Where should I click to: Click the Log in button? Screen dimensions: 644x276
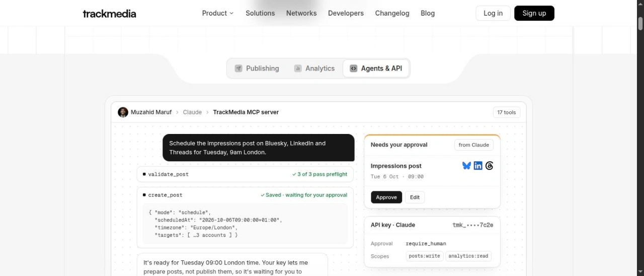(493, 13)
